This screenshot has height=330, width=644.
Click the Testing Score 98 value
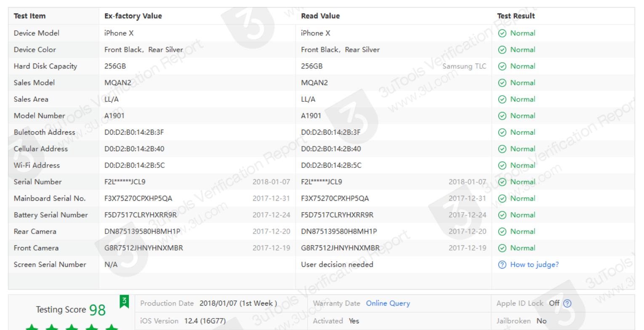pyautogui.click(x=98, y=310)
